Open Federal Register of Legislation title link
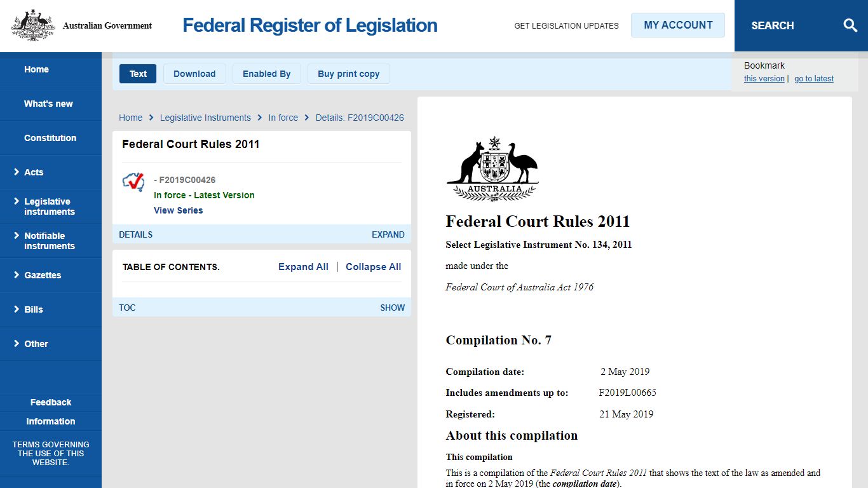 point(310,25)
